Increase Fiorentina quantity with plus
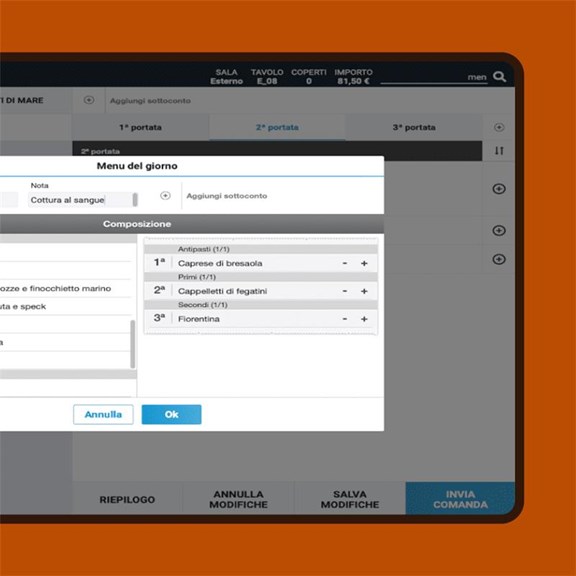 coord(364,319)
